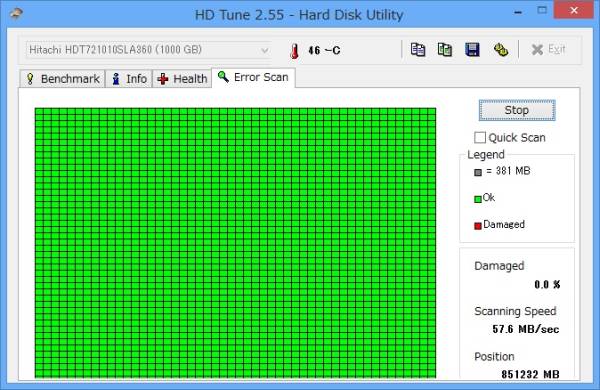Viewport: 600px width, 390px height.
Task: Minimize the HD Tune window
Action: [518, 11]
